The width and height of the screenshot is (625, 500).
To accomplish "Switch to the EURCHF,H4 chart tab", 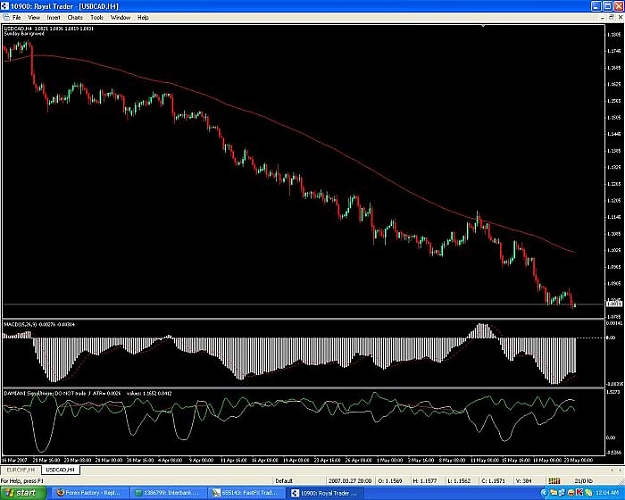I will (x=21, y=470).
